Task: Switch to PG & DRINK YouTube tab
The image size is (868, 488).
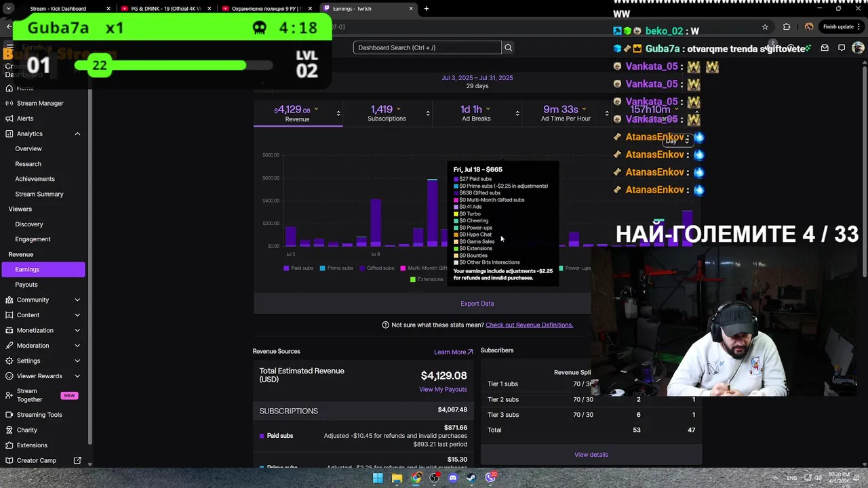Action: [x=165, y=9]
